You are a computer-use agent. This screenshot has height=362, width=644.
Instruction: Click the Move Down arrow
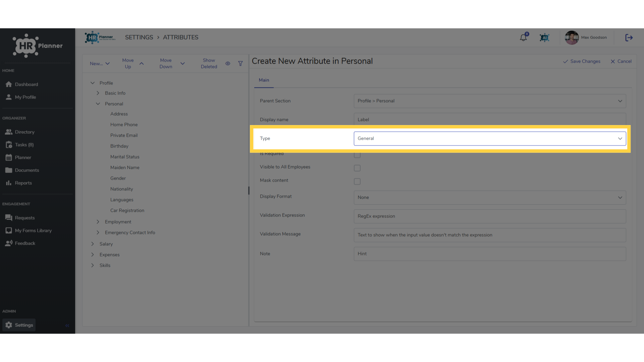pyautogui.click(x=182, y=63)
